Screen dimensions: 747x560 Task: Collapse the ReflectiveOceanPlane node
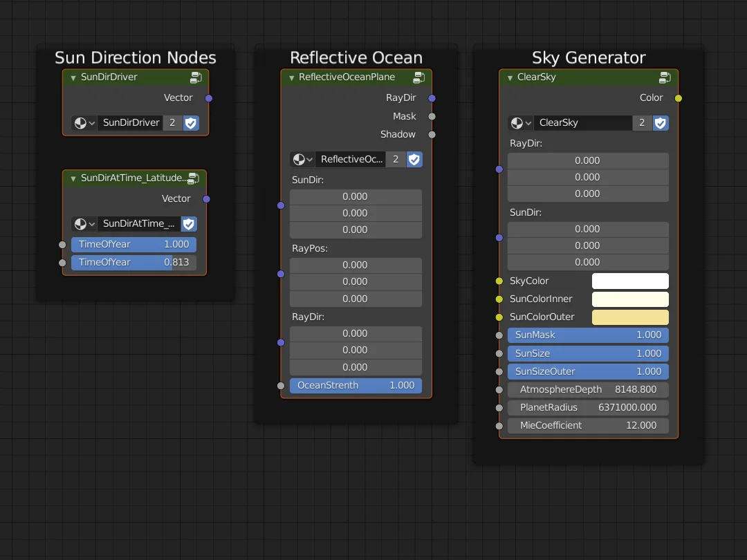click(291, 77)
